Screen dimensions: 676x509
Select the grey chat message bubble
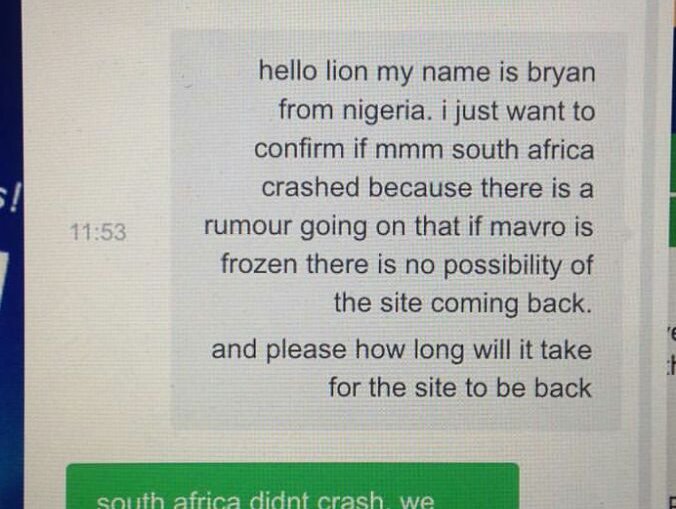(397, 231)
